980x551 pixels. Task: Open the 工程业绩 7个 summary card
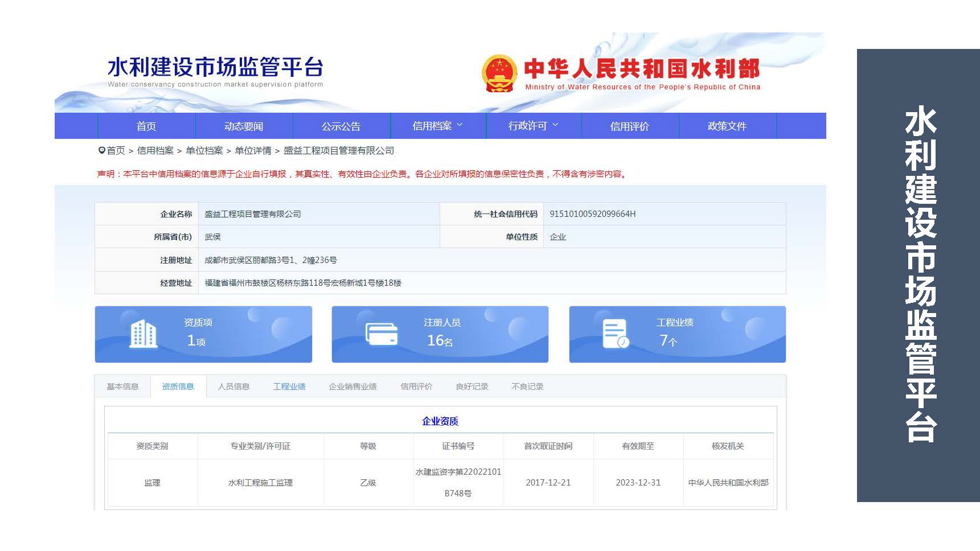point(678,334)
